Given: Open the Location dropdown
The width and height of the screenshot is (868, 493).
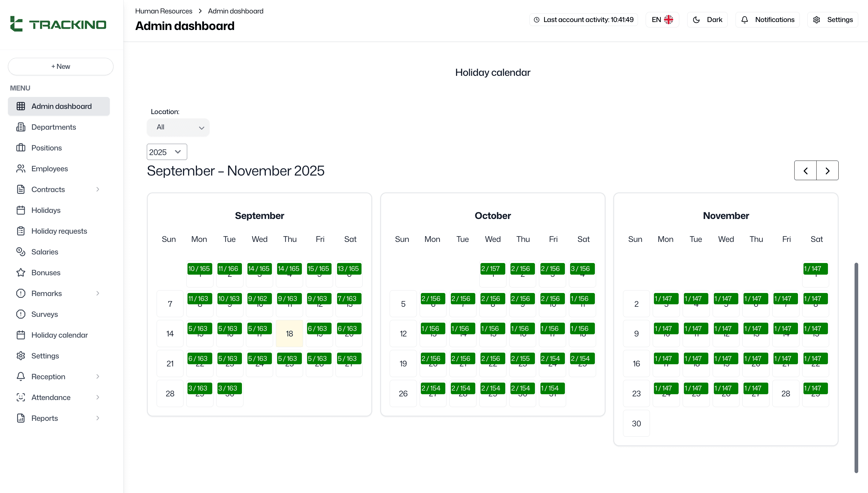Looking at the screenshot, I should click(x=178, y=127).
